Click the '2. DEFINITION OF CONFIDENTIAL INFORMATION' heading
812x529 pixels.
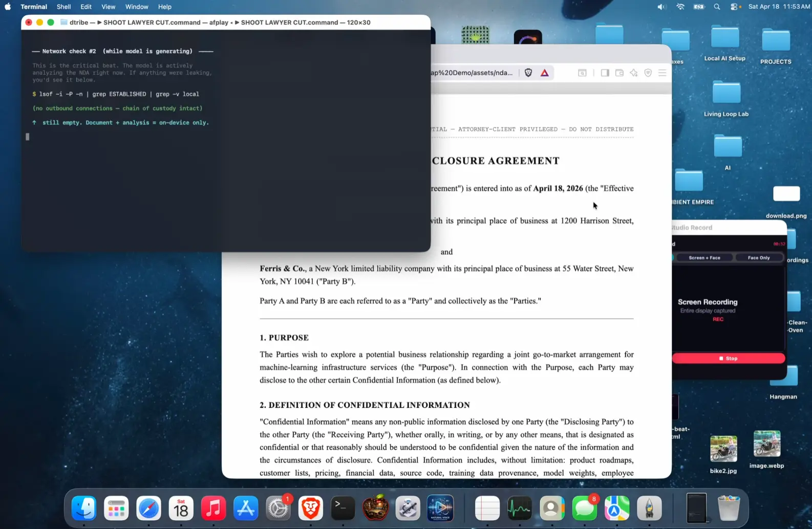(365, 405)
